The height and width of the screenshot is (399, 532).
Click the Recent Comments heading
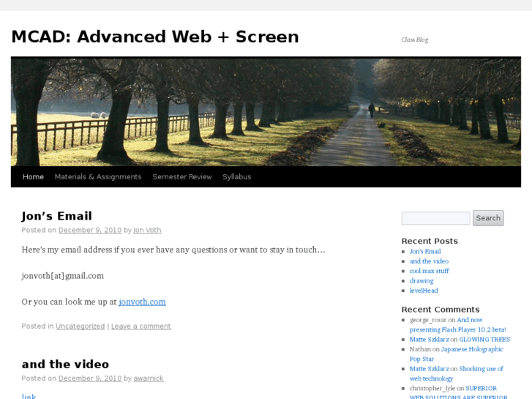tap(441, 310)
